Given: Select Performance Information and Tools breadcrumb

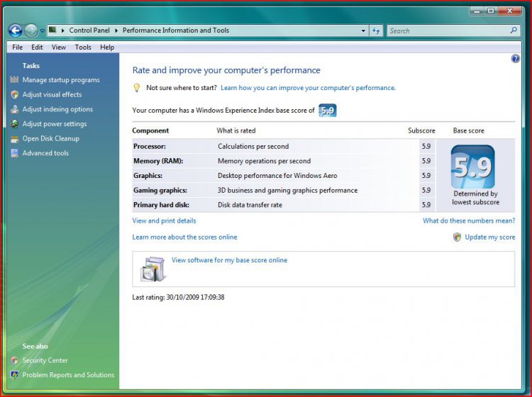Looking at the screenshot, I should (176, 30).
